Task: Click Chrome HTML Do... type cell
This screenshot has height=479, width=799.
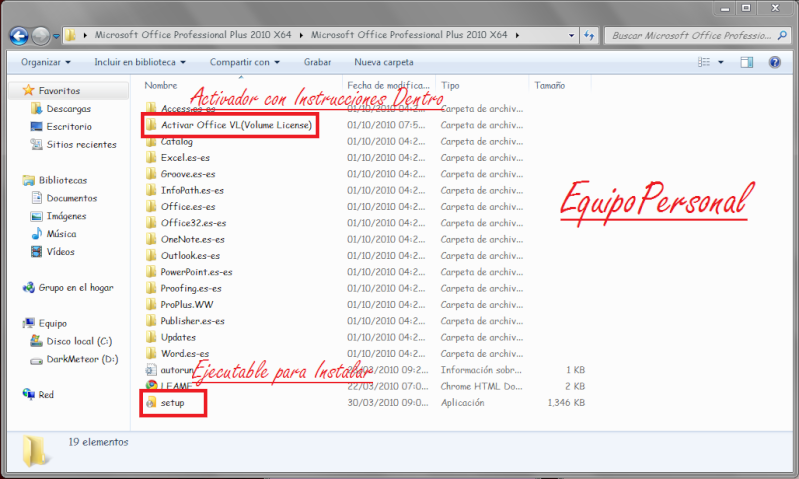Action: click(482, 386)
